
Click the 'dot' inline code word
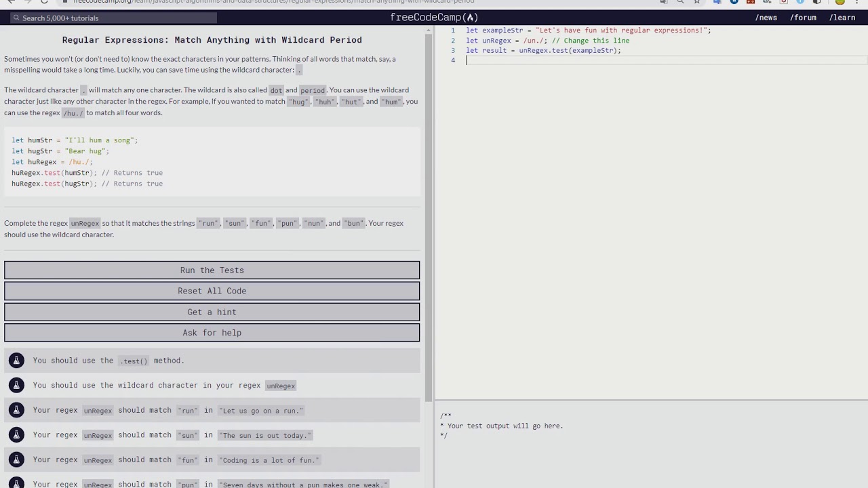[x=276, y=90]
